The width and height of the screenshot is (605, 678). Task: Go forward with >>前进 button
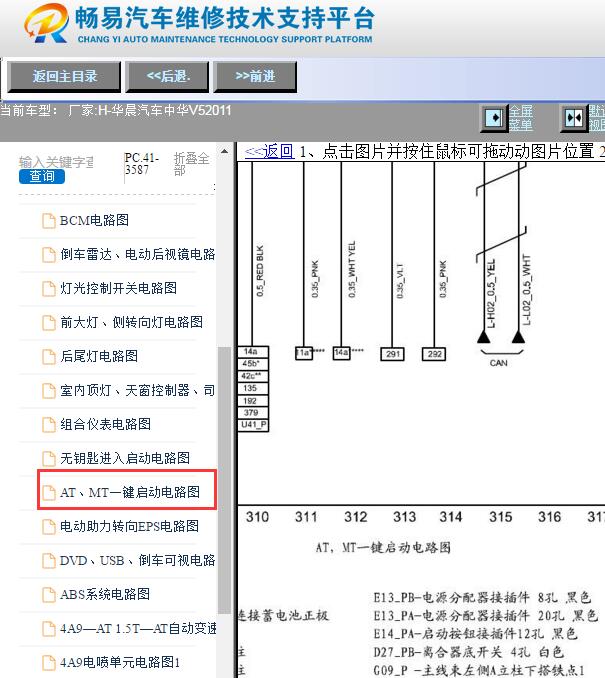tap(255, 77)
